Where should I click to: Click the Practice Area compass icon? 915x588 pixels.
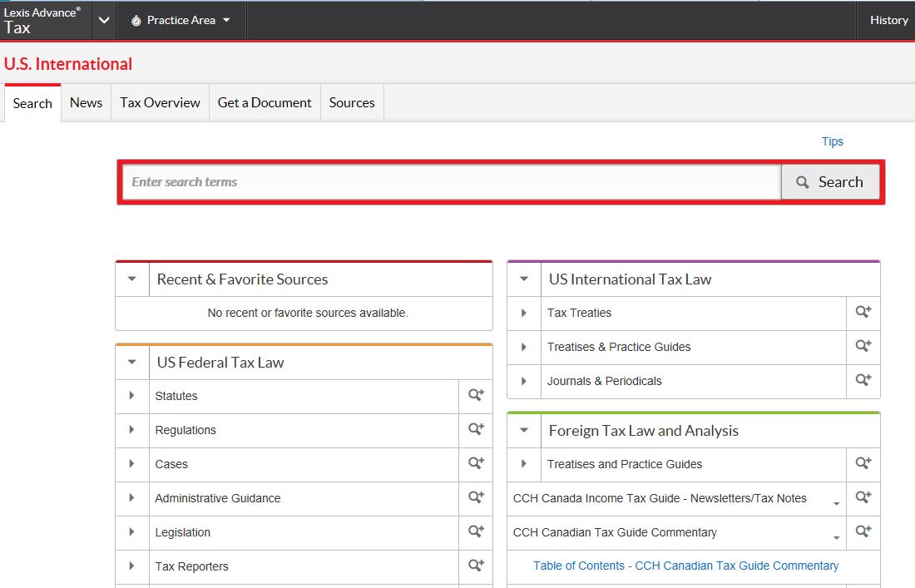click(x=136, y=21)
